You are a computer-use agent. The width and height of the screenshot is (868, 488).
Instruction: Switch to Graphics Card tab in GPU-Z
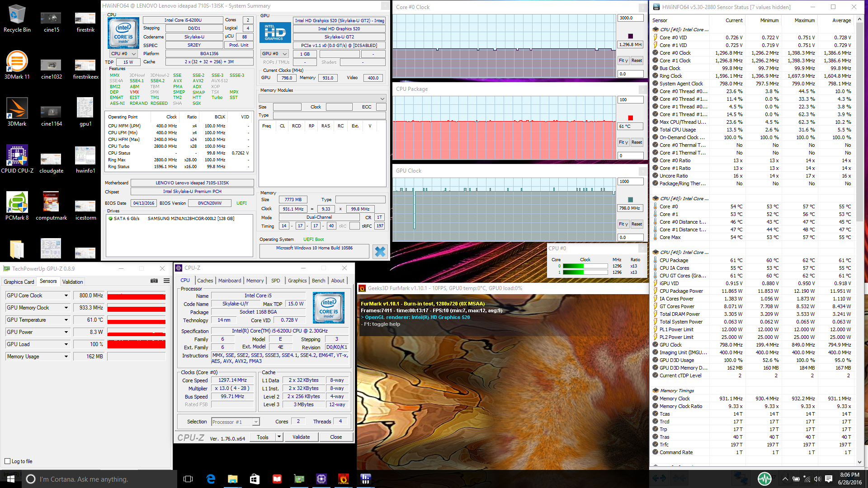[x=19, y=282]
